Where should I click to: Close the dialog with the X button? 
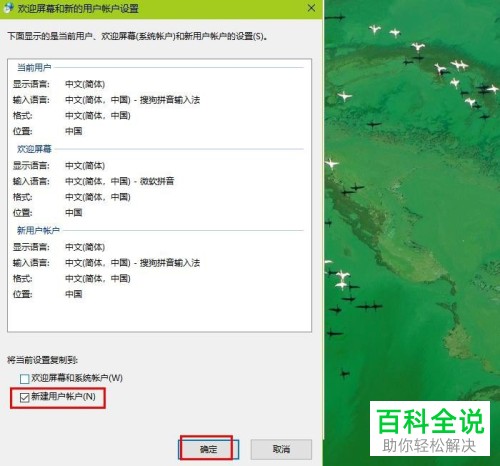(311, 8)
